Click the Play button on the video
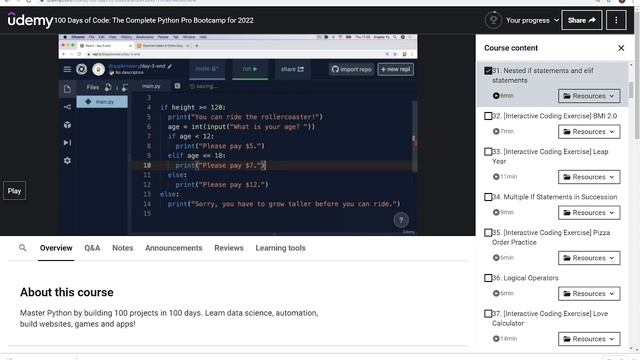640x360 pixels. point(14,191)
